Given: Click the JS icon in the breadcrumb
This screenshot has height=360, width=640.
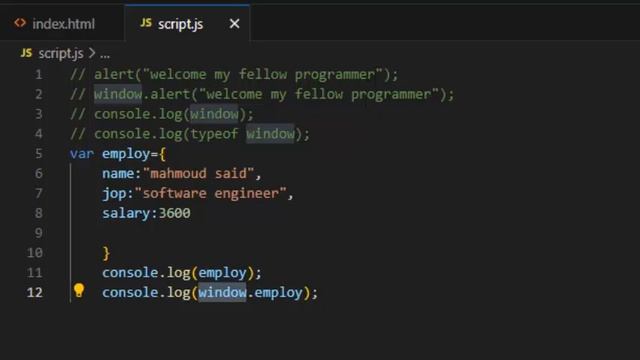Looking at the screenshot, I should coord(27,53).
